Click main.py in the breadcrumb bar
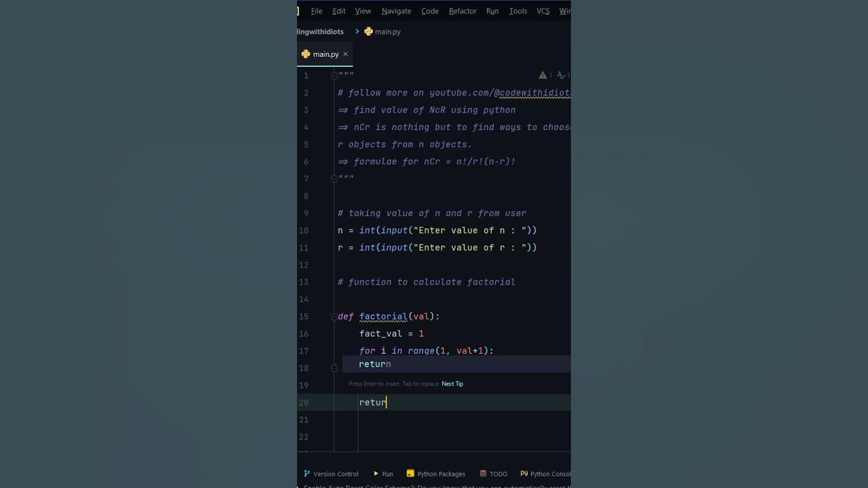 tap(382, 31)
